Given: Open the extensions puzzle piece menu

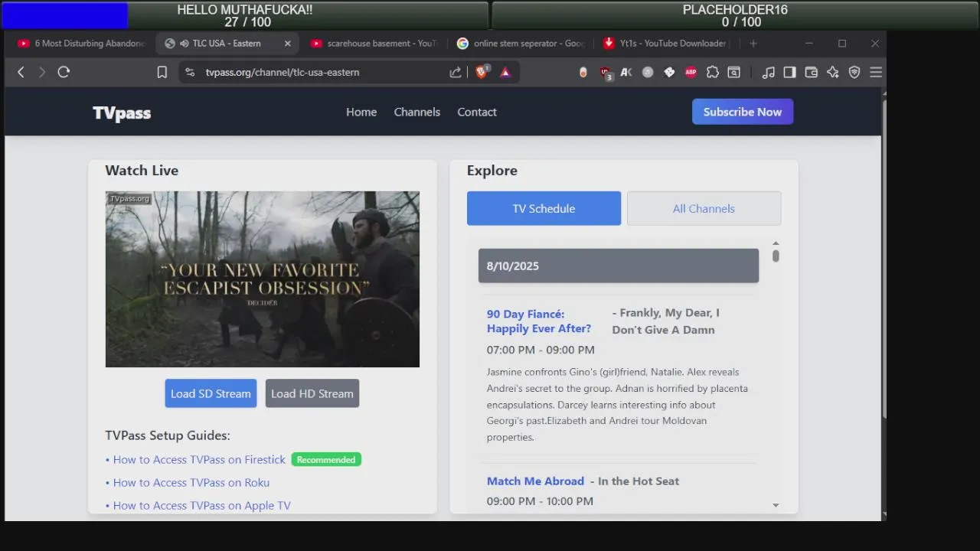Looking at the screenshot, I should [x=713, y=72].
